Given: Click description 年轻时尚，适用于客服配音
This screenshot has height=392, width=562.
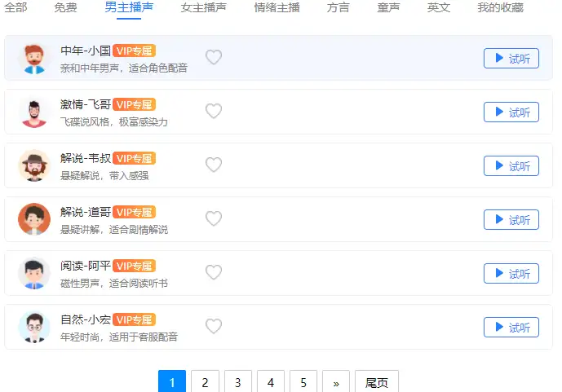Looking at the screenshot, I should (x=119, y=337).
